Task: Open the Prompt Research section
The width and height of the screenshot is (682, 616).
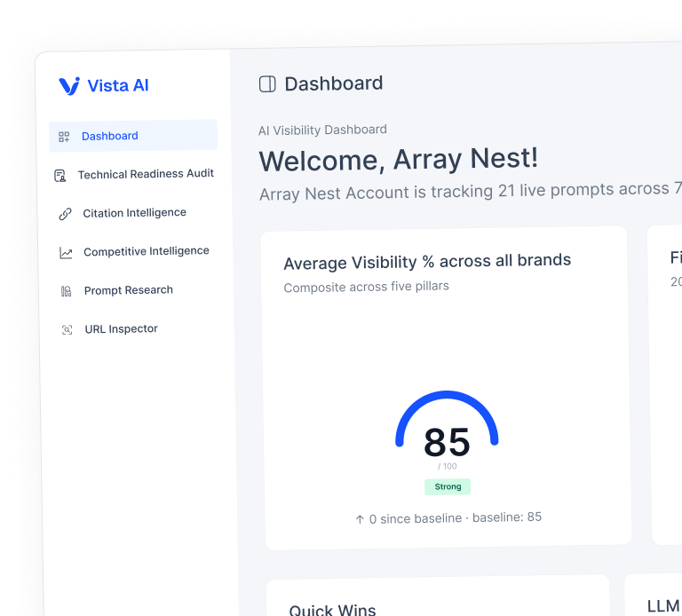Action: pyautogui.click(x=128, y=290)
